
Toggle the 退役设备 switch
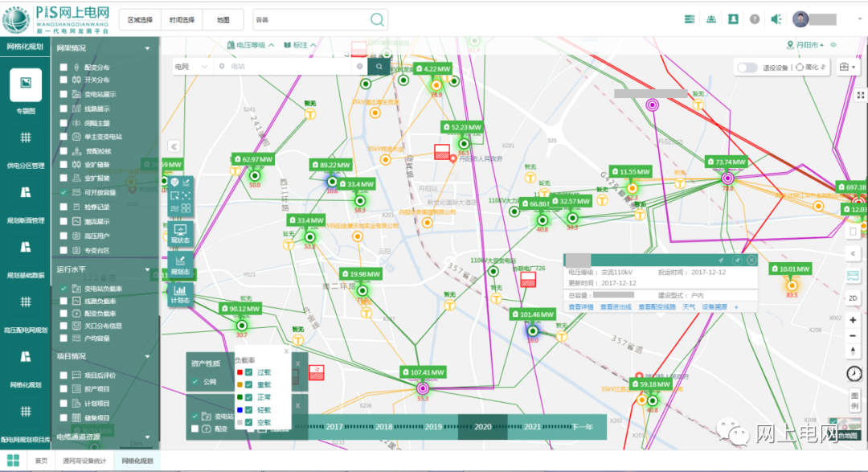tap(747, 68)
